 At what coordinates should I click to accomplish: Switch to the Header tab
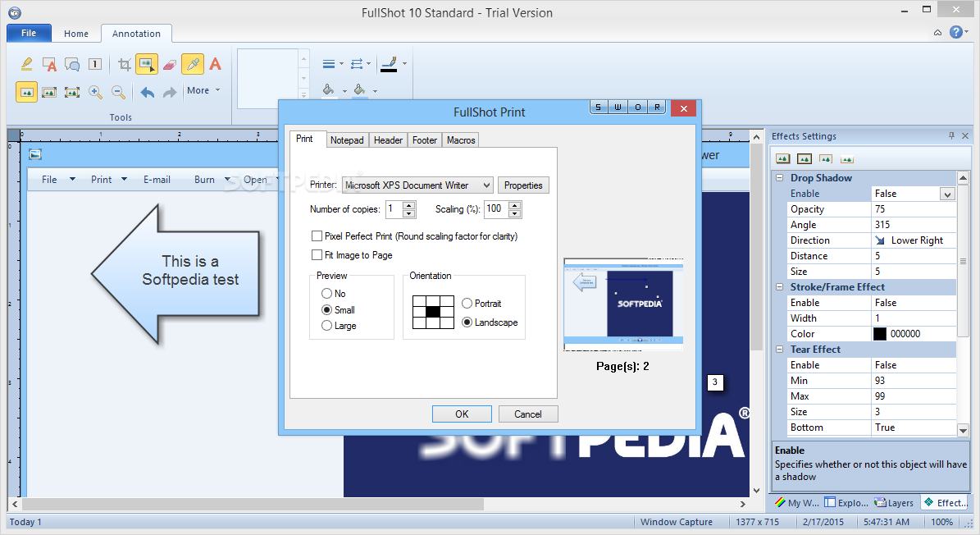[388, 140]
